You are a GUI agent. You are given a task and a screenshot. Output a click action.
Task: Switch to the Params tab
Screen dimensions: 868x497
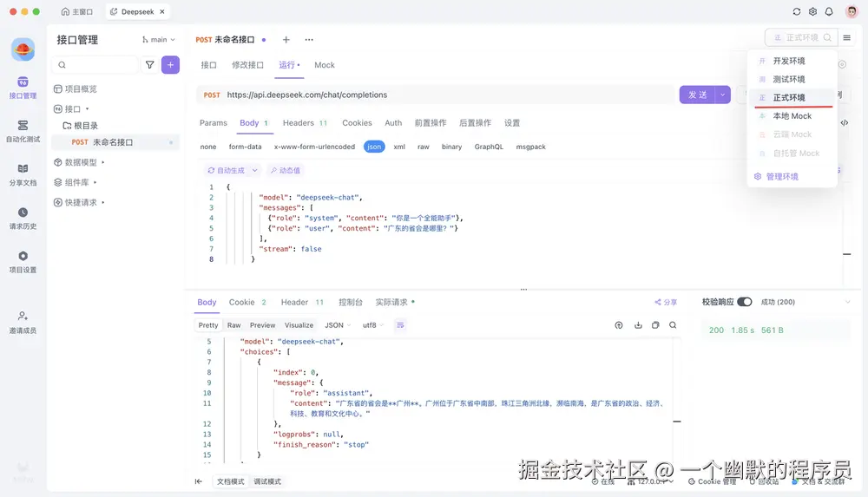[x=214, y=123]
